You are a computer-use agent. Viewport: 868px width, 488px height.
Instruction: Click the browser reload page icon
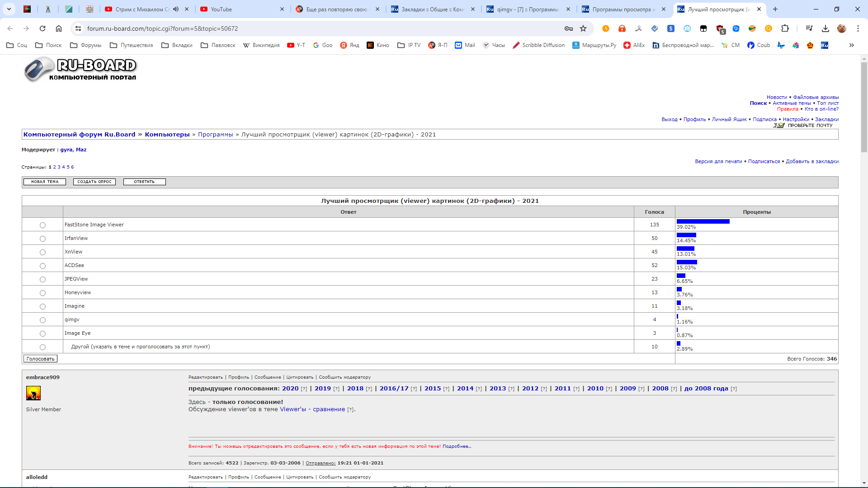click(x=42, y=28)
